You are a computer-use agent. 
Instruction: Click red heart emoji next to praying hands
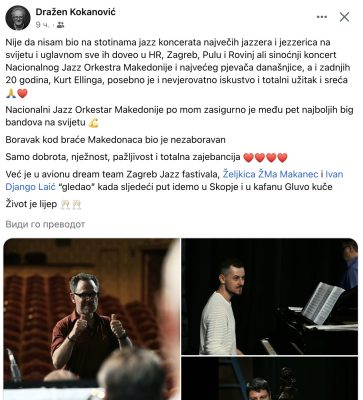click(x=22, y=94)
